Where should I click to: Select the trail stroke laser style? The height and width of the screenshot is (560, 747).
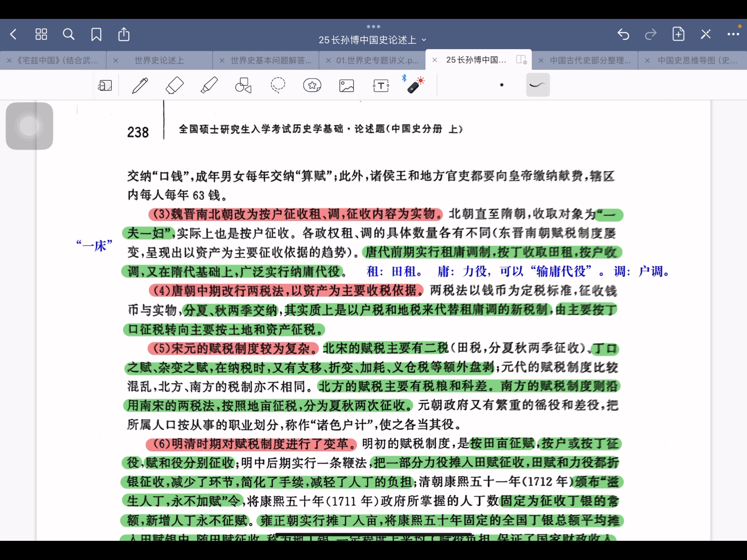(x=538, y=85)
